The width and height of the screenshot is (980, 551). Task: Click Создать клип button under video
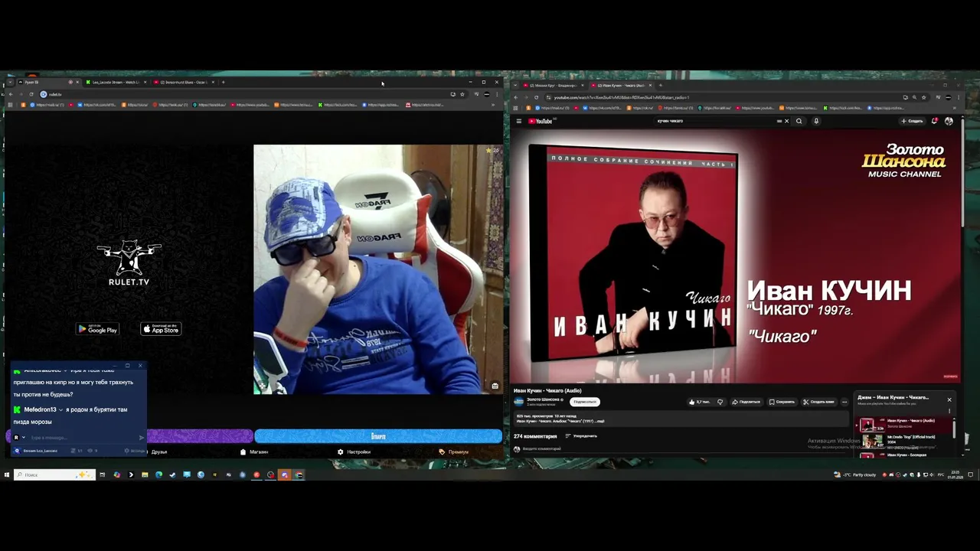[818, 402]
